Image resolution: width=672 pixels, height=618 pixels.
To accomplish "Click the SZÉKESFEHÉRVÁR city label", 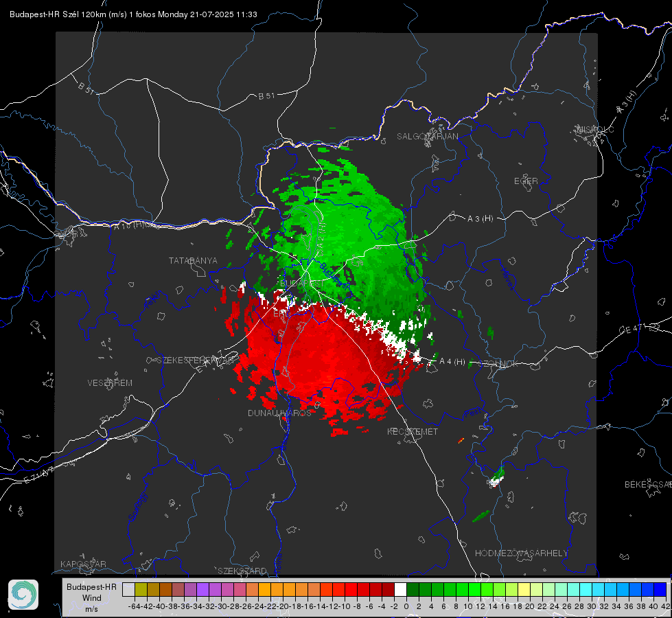I will pos(197,360).
